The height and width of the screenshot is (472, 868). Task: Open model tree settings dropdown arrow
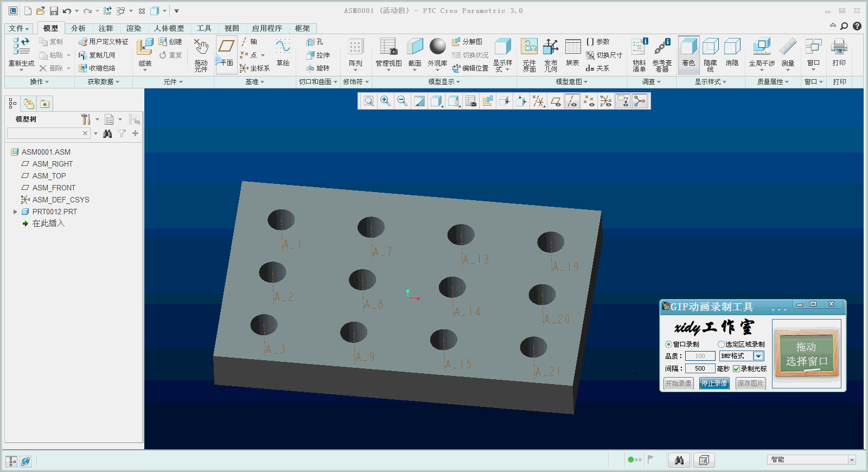click(98, 119)
